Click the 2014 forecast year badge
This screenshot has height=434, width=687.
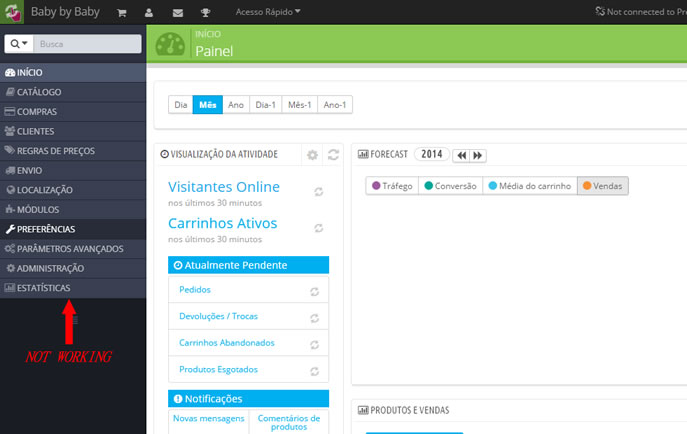432,154
